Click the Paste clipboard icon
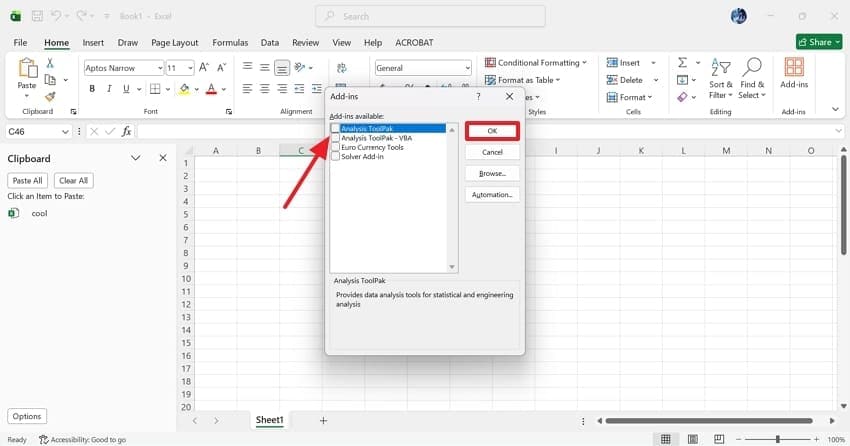 tap(27, 69)
